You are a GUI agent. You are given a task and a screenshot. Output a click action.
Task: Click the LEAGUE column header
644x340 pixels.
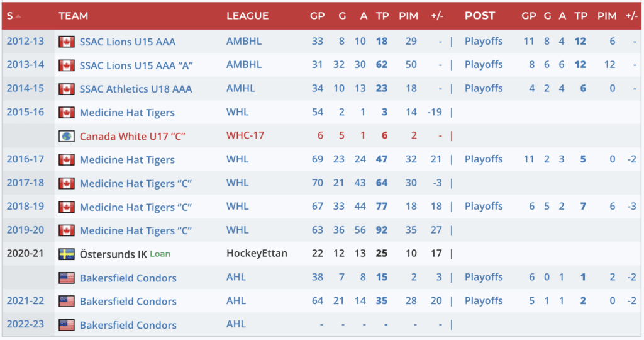click(247, 16)
